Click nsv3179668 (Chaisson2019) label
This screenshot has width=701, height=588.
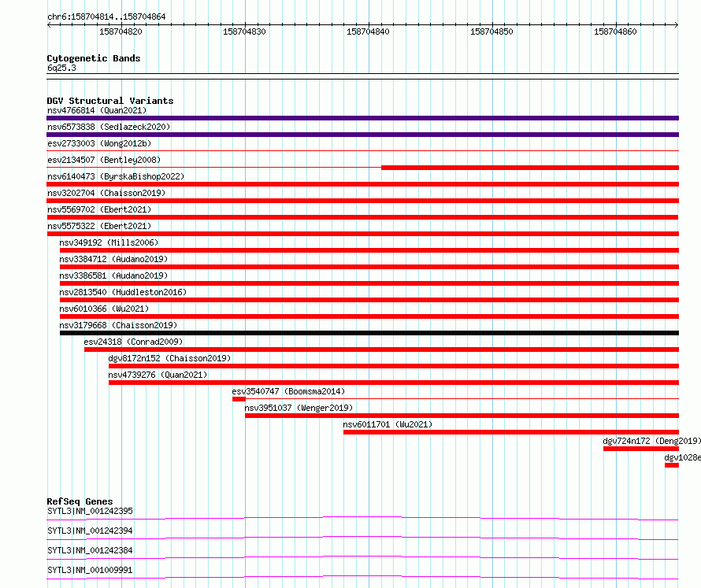point(118,325)
